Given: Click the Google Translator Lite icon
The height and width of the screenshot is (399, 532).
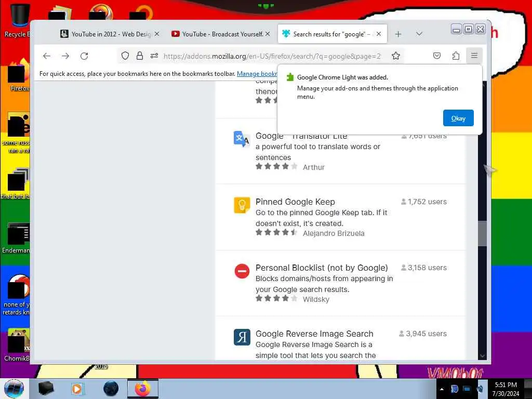Looking at the screenshot, I should 242,139.
